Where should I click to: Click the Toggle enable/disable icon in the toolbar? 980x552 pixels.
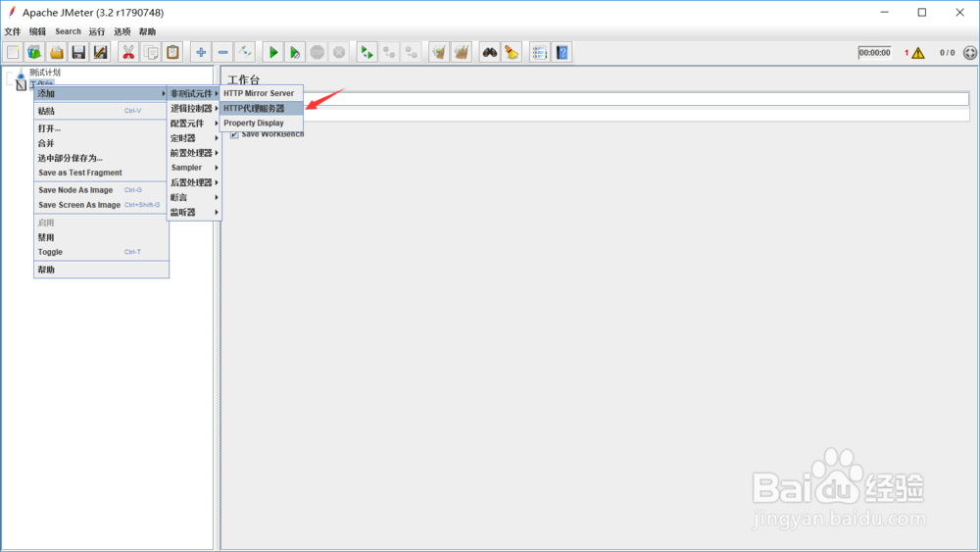pyautogui.click(x=244, y=53)
